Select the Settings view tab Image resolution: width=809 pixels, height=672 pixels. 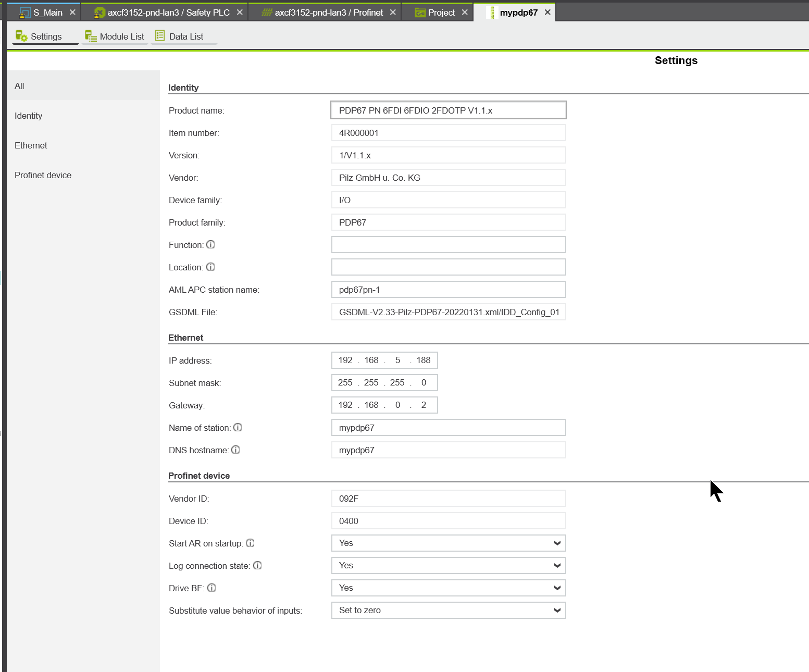tap(45, 36)
